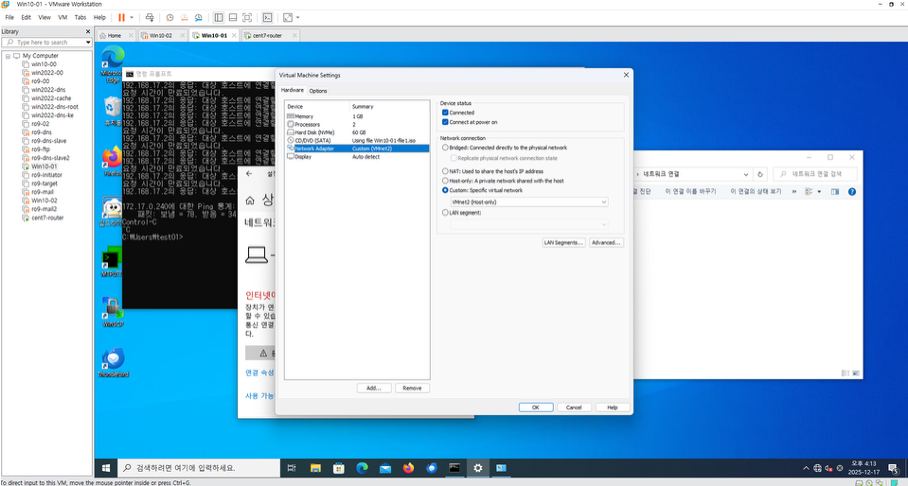This screenshot has height=486, width=908.
Task: Click Send Ctrl+Alt+Del toolbar icon
Action: (149, 17)
